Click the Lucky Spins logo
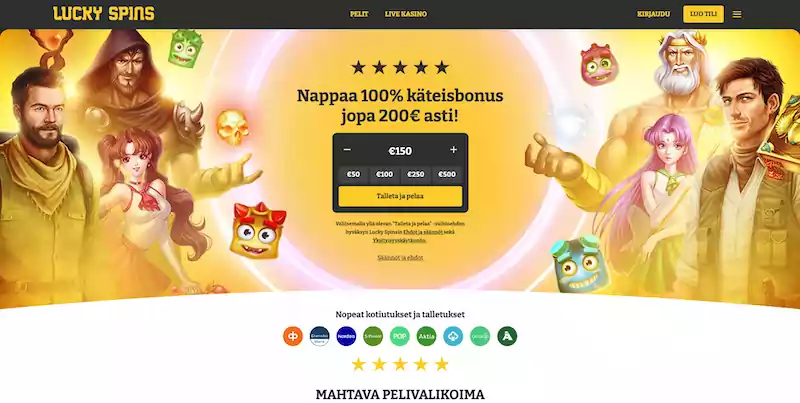800x403 pixels. 104,14
